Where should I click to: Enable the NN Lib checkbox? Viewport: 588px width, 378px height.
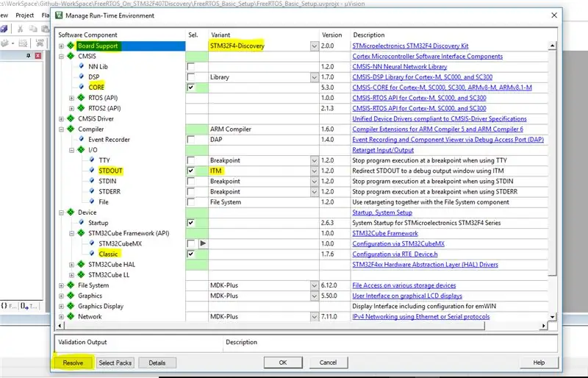click(191, 66)
